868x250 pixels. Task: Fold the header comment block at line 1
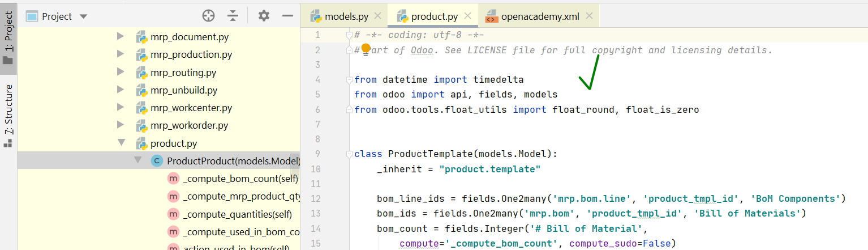click(x=349, y=35)
